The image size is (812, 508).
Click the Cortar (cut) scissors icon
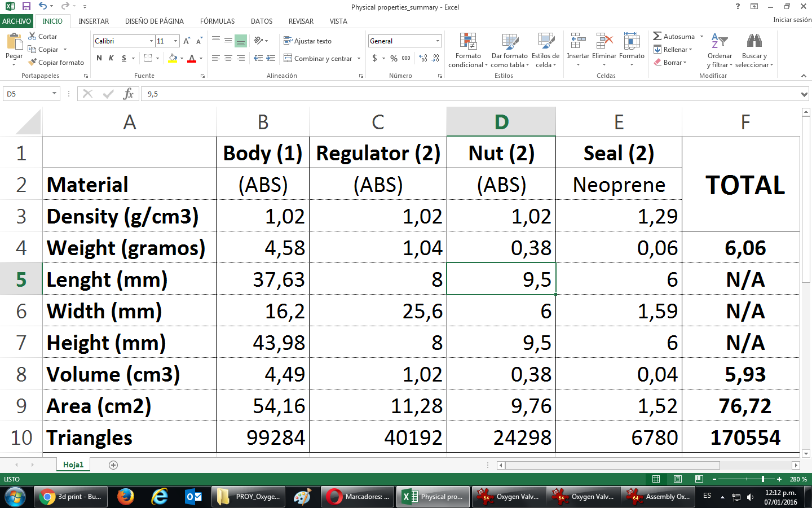(x=32, y=36)
